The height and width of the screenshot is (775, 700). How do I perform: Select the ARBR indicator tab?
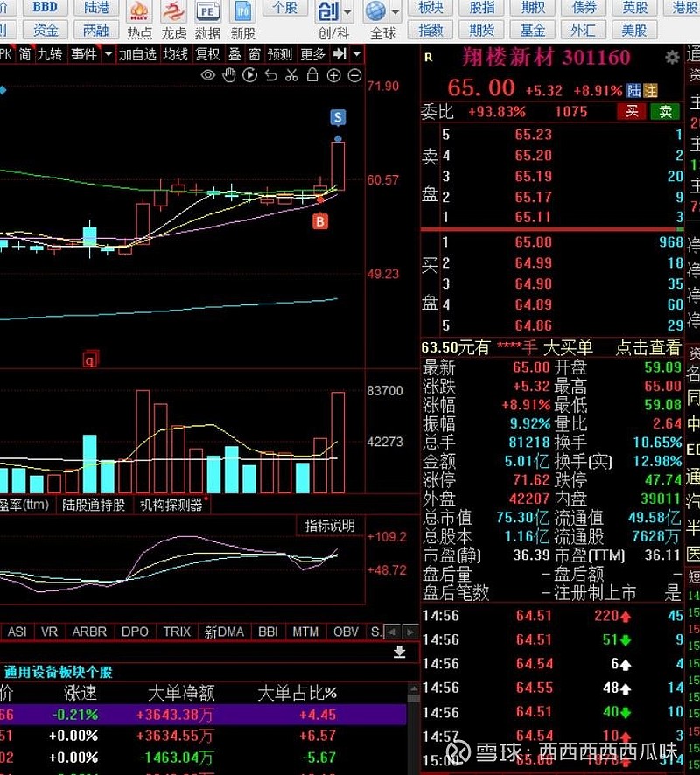[89, 632]
